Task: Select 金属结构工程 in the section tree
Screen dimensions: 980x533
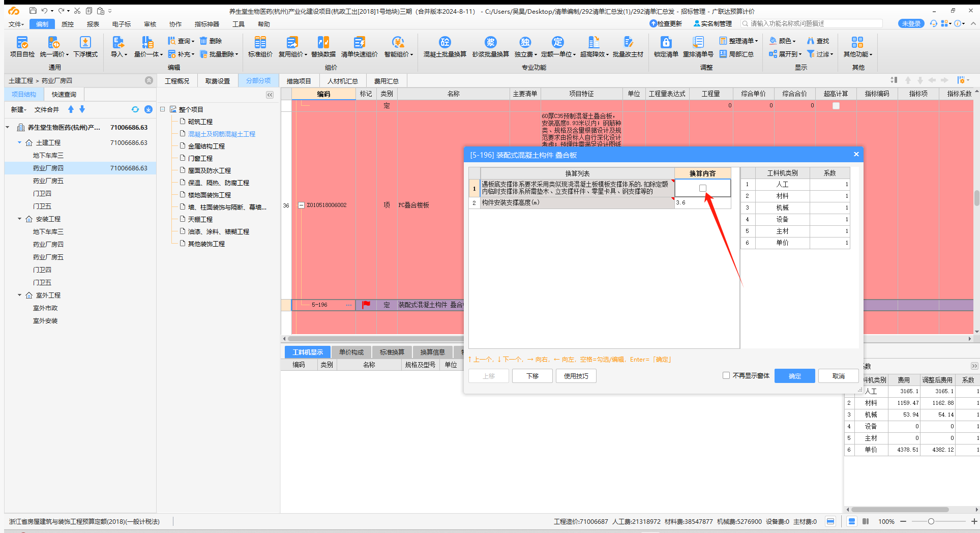Action: point(206,146)
